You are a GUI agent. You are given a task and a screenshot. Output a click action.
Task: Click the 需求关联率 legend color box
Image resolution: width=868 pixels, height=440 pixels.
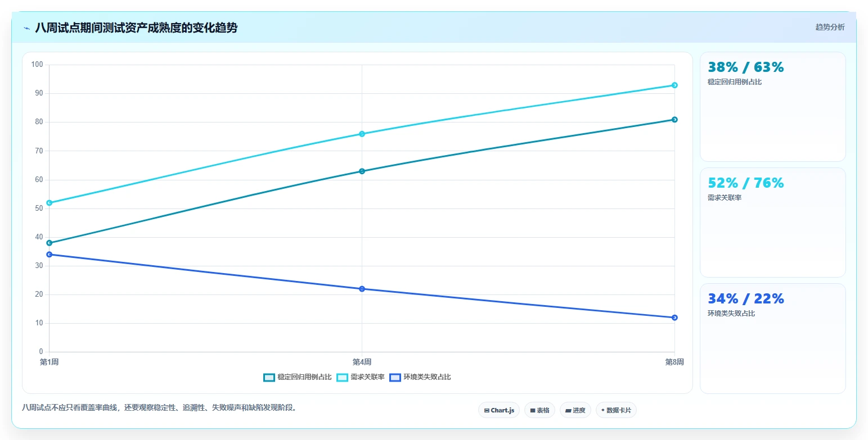pos(342,377)
